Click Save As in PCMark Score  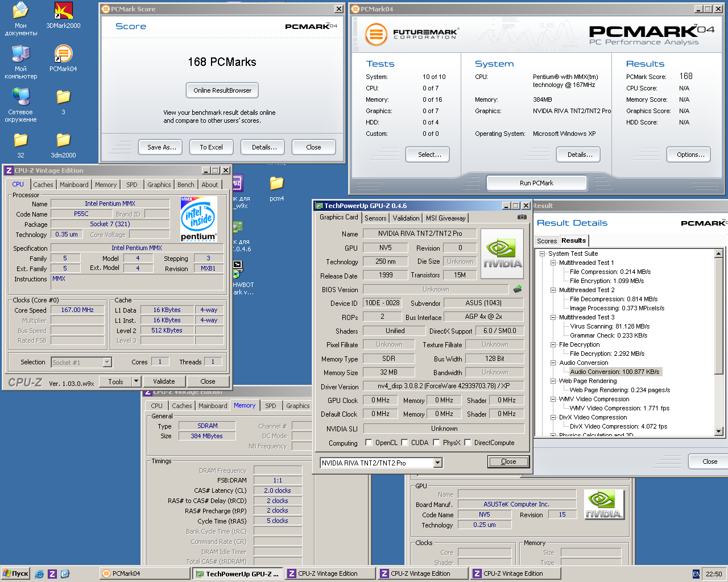[x=162, y=147]
